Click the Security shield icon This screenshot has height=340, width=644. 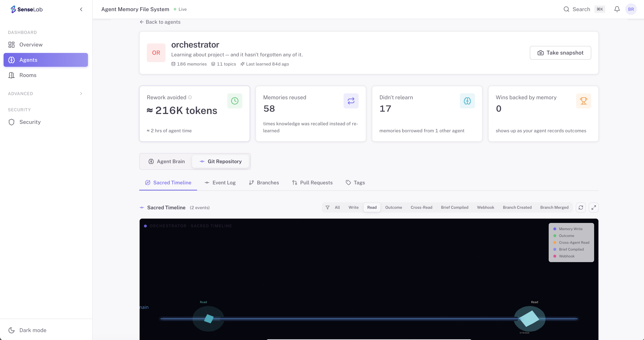coord(11,122)
